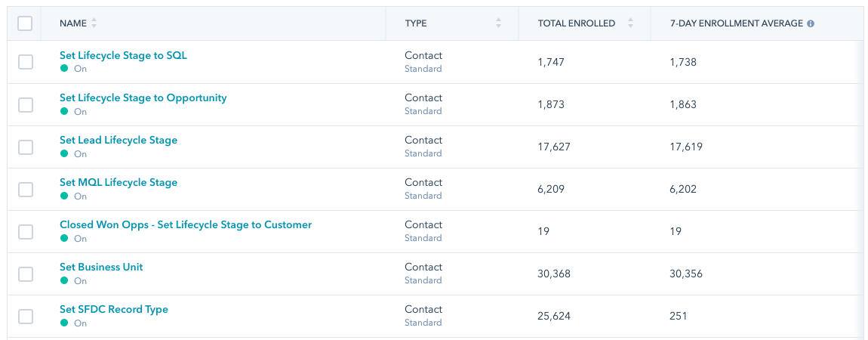
Task: Click the TYPE column header text
Action: (416, 23)
